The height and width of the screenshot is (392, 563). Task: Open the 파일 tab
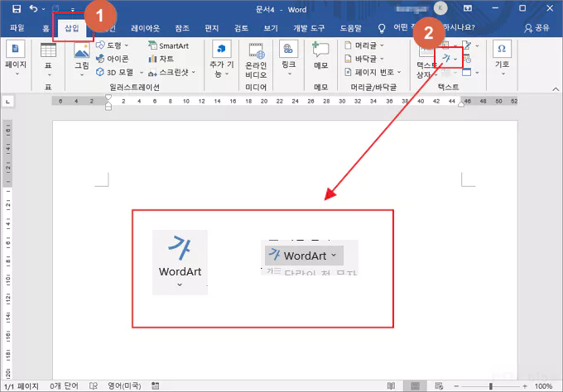pyautogui.click(x=17, y=28)
